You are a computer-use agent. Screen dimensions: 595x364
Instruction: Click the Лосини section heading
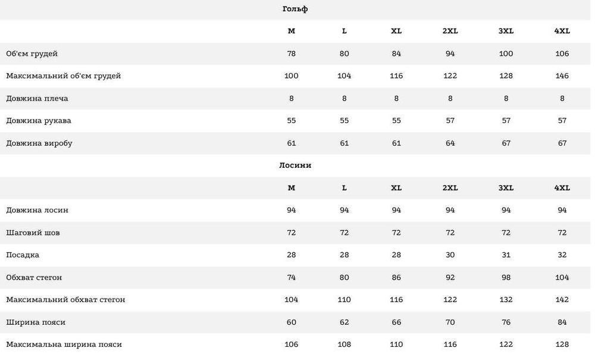point(295,165)
